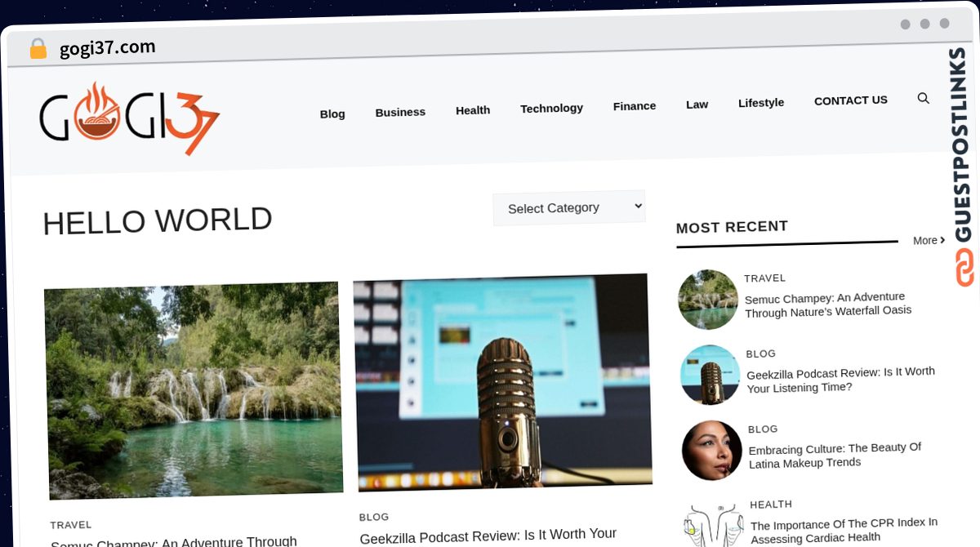
Task: Open Geekzilla Podcast Review sidebar link
Action: (x=841, y=379)
